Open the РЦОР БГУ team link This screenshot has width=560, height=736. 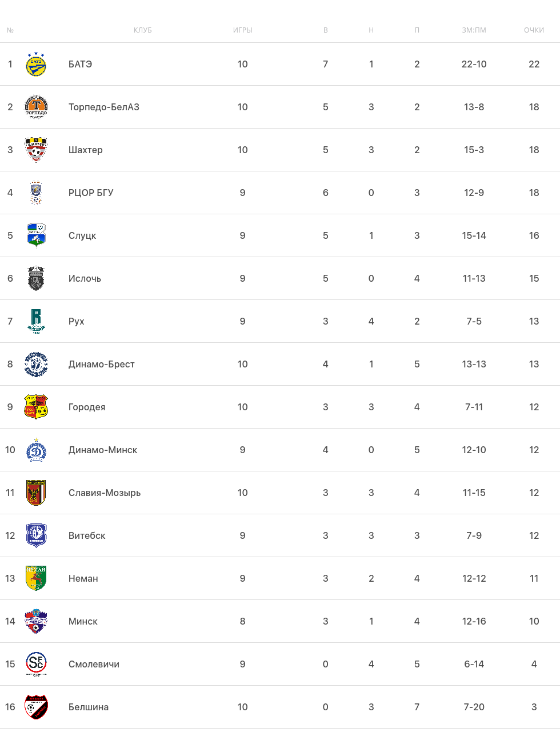coord(91,193)
